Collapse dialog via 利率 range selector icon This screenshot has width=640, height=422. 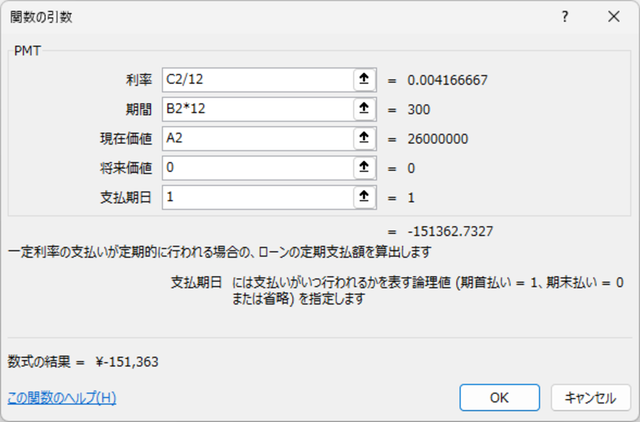[364, 79]
